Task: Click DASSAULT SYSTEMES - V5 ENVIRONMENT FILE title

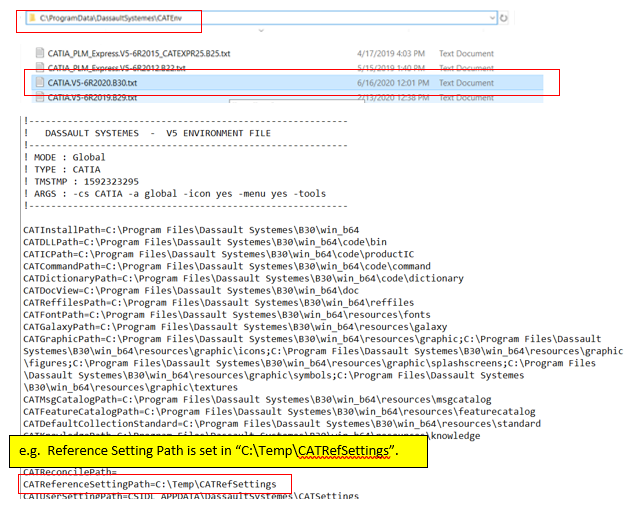Action: (x=158, y=133)
